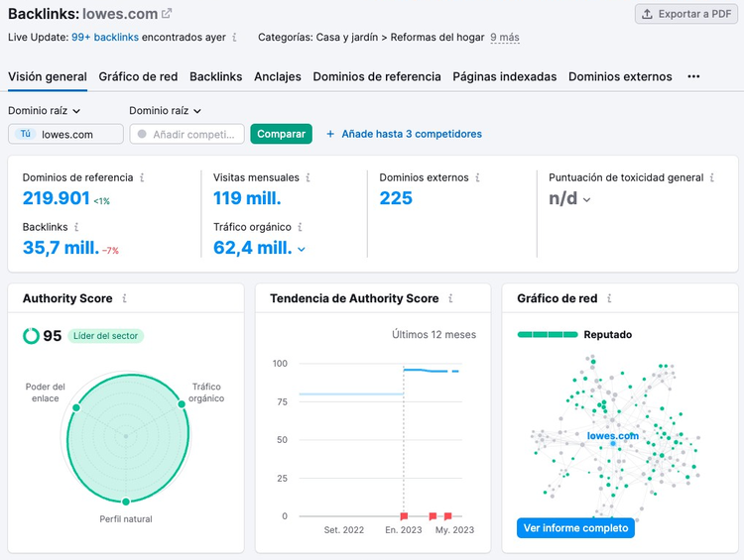Click Últimos 12 meses label
The image size is (744, 560).
coord(434,334)
